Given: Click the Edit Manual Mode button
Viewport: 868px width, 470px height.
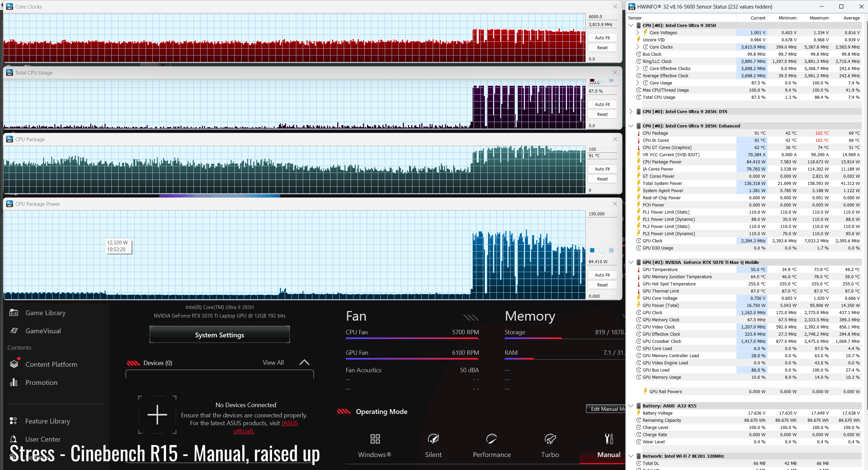Looking at the screenshot, I should pos(606,409).
